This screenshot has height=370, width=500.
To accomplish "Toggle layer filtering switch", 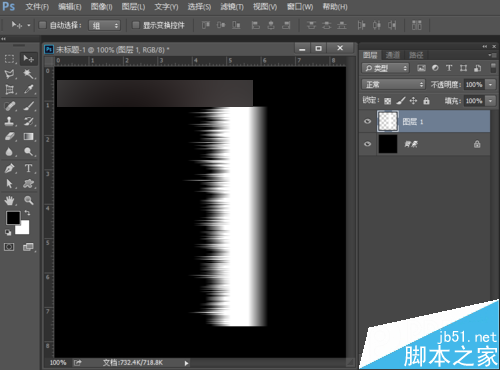I will 493,68.
